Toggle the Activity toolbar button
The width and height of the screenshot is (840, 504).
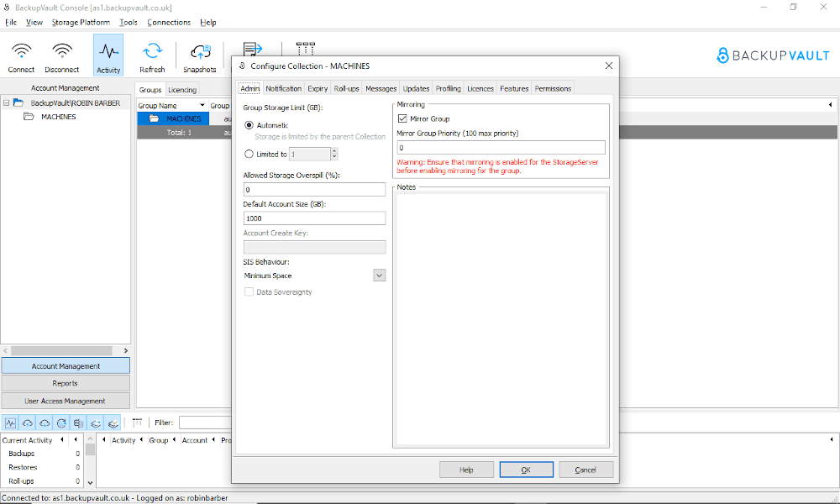108,55
